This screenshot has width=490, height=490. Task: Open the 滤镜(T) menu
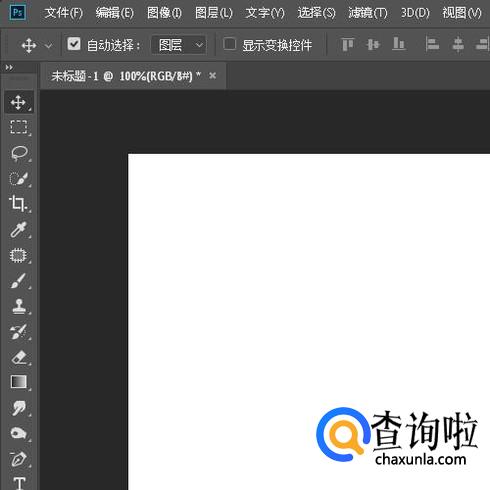coord(368,13)
